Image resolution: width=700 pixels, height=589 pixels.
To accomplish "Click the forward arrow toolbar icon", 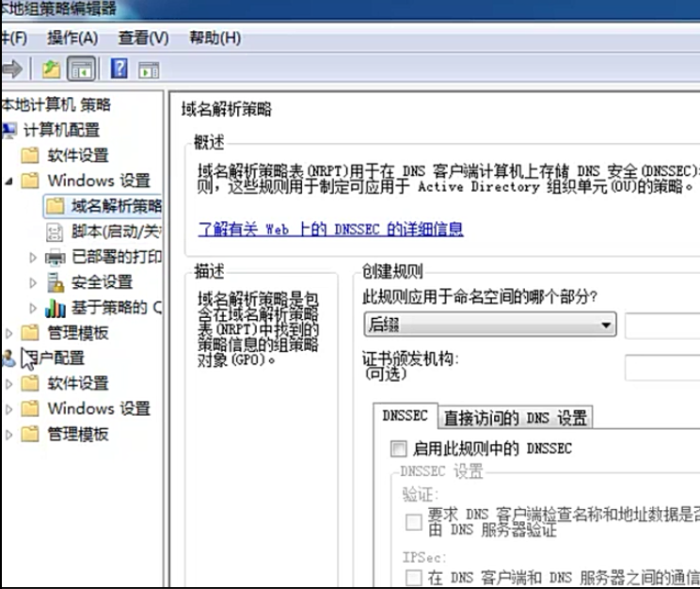I will [x=12, y=69].
